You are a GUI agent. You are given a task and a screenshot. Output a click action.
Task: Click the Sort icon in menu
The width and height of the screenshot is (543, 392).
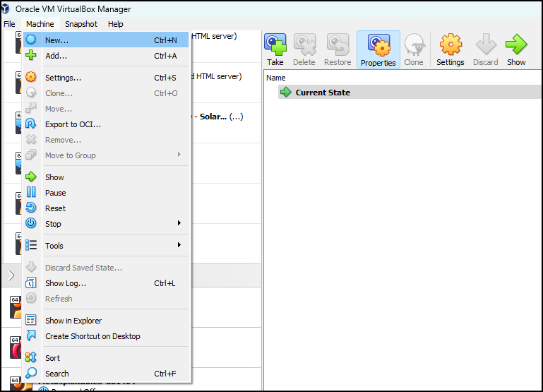pyautogui.click(x=31, y=357)
